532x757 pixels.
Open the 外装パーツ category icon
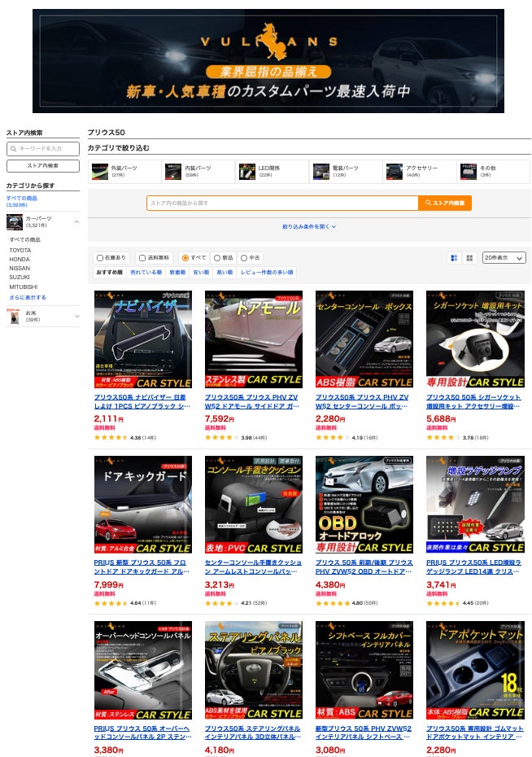point(100,172)
